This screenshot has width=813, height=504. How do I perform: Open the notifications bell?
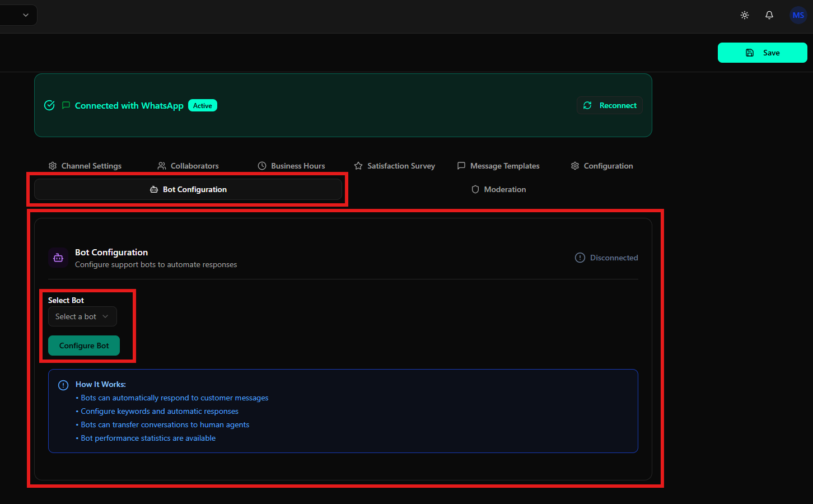(x=769, y=15)
